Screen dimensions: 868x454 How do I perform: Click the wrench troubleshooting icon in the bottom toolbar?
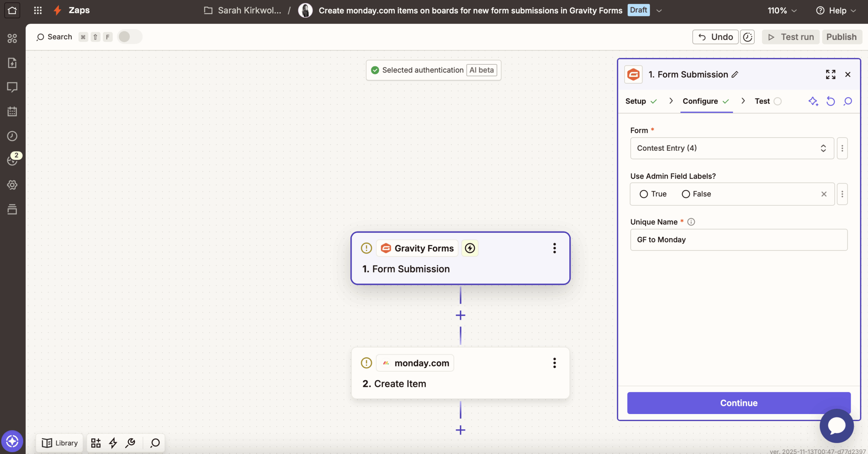coord(131,443)
